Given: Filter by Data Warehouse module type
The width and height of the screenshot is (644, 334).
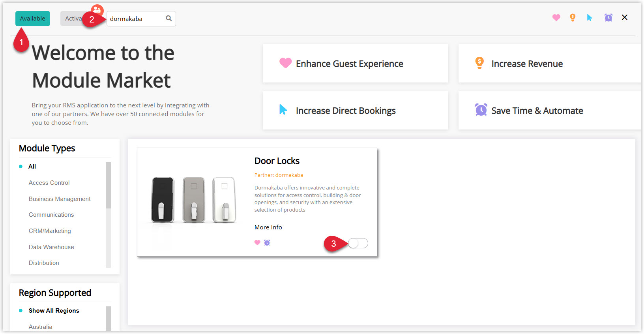Looking at the screenshot, I should click(x=51, y=247).
